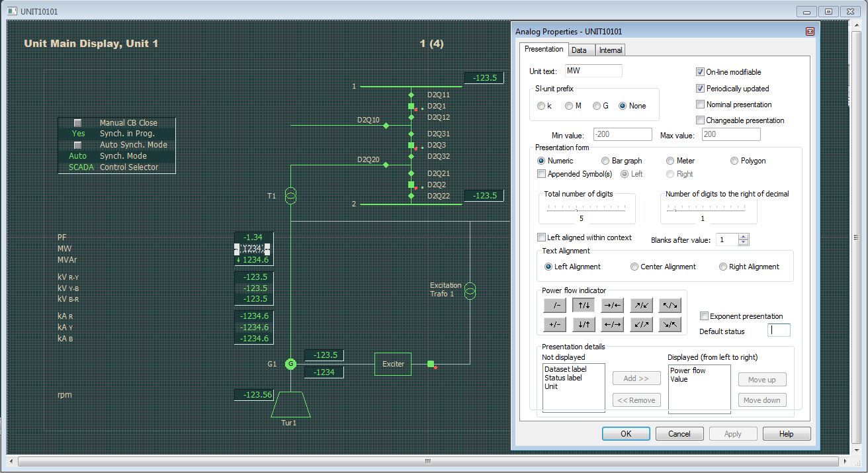Select "Unit" in Not displayed list

coord(551,386)
